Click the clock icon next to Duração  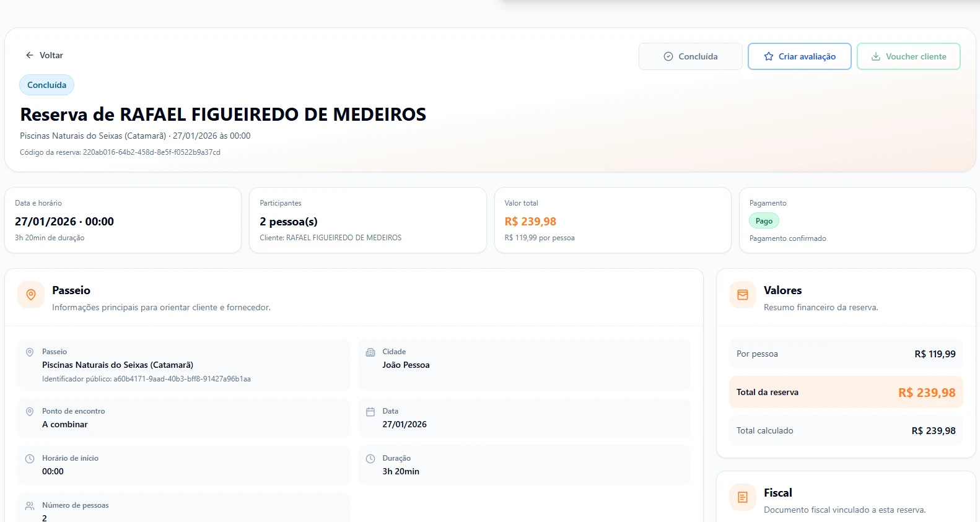[x=370, y=459]
